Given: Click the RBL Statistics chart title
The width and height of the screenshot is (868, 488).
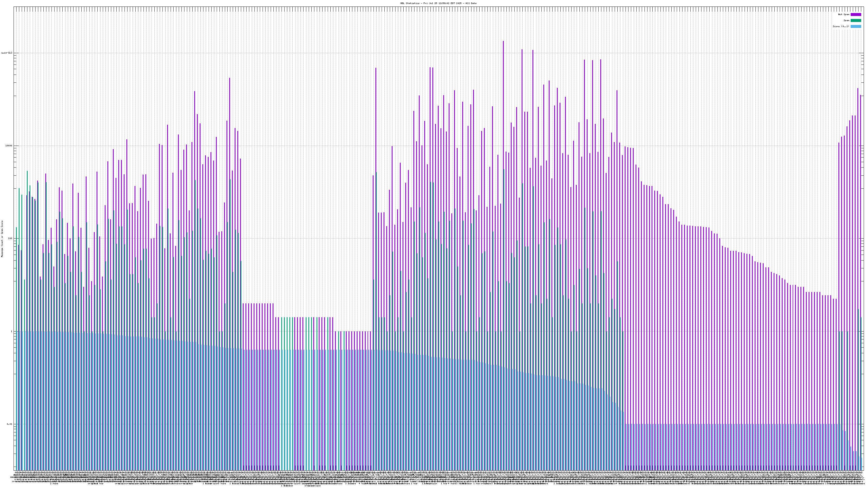Looking at the screenshot, I should (x=410, y=3).
